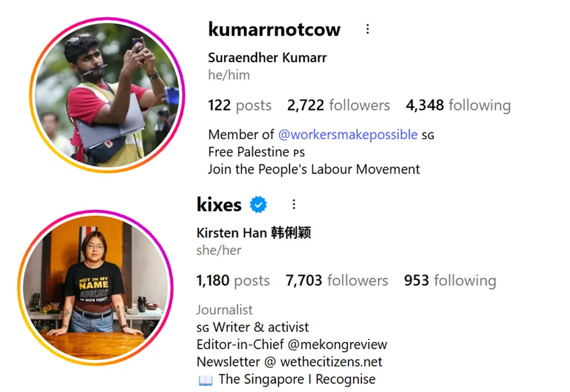Click the Journalist category label

click(224, 310)
